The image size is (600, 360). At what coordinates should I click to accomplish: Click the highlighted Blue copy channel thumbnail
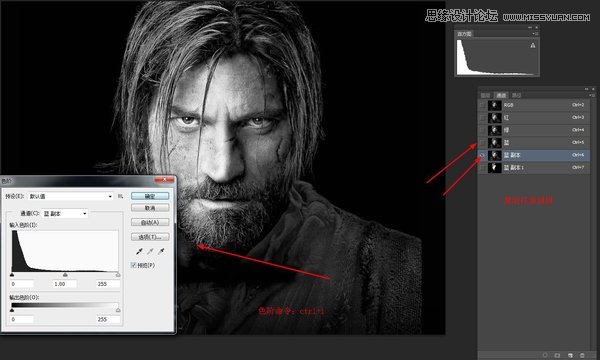pyautogui.click(x=495, y=155)
